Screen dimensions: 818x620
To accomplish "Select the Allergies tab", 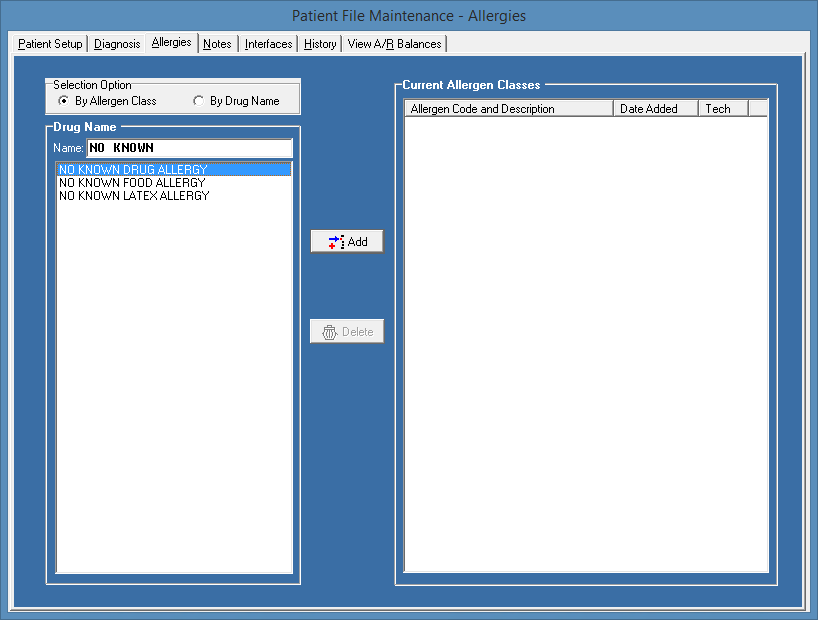I will (171, 43).
